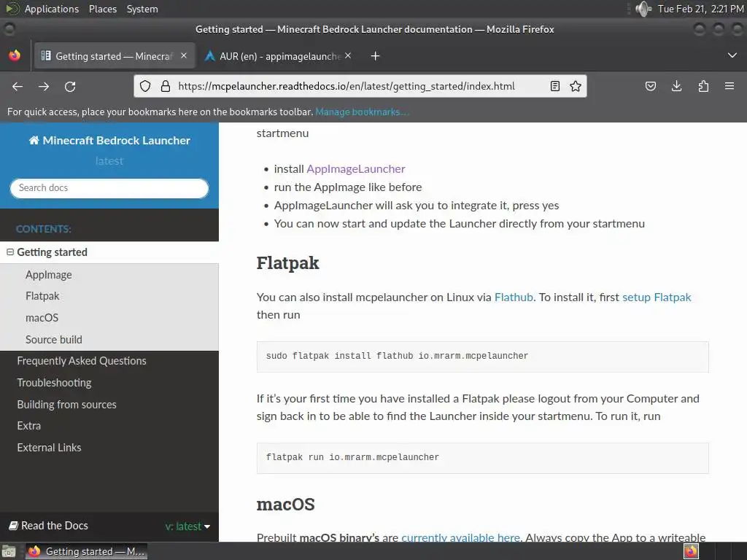Click the padlock site security icon
Image resolution: width=747 pixels, height=560 pixels.
(x=166, y=86)
